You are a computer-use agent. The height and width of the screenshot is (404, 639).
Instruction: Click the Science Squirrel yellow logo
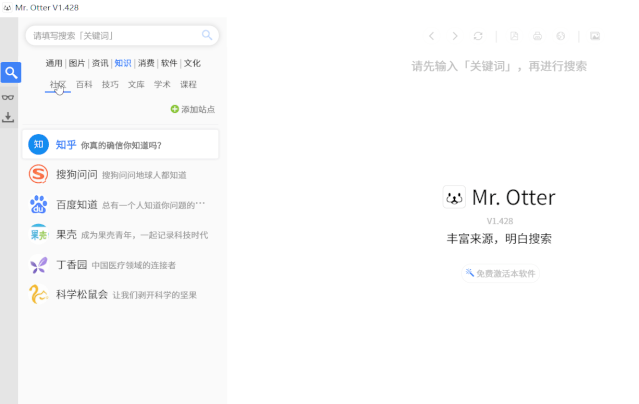click(x=38, y=294)
